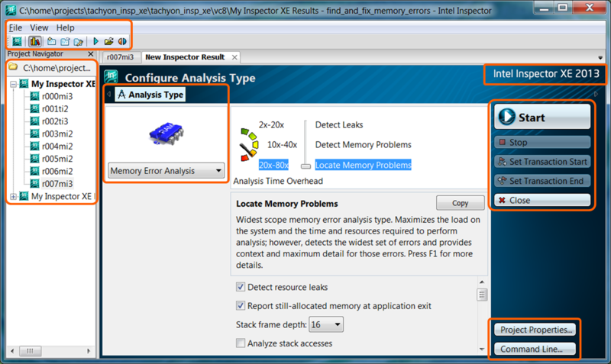Click the yellow folder icon in navigator
The width and height of the screenshot is (611, 364).
coord(13,67)
